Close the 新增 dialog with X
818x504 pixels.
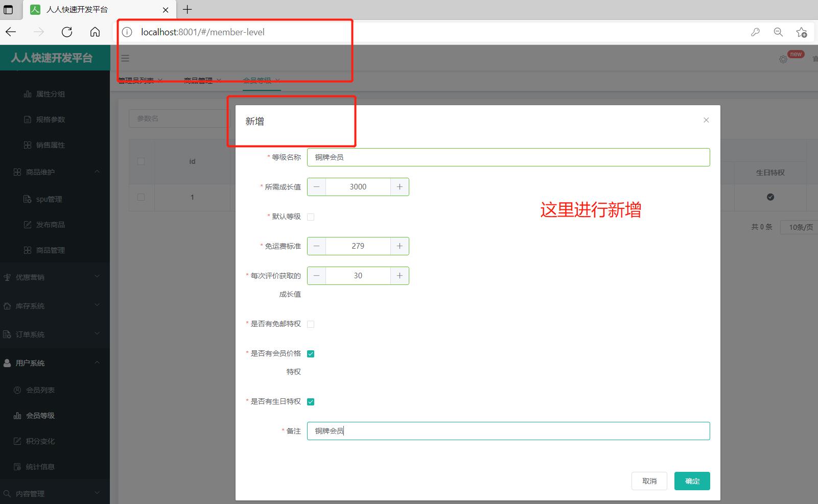706,120
